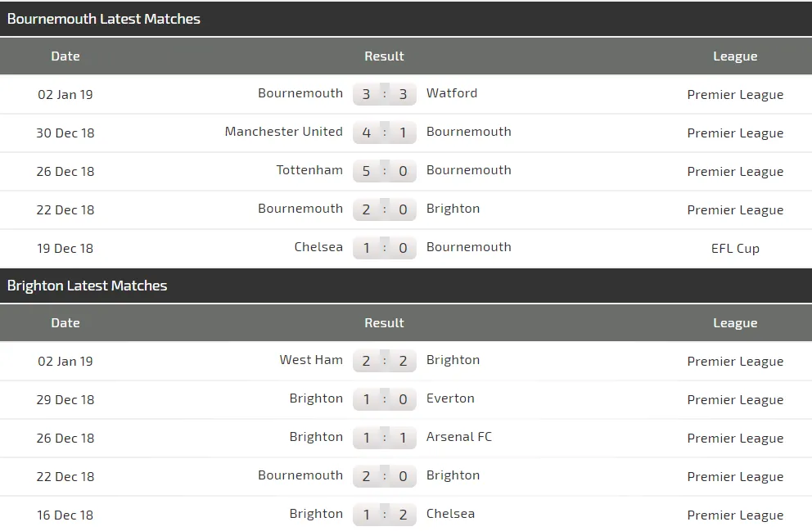Sort by the League column header
This screenshot has width=812, height=531.
[x=735, y=56]
